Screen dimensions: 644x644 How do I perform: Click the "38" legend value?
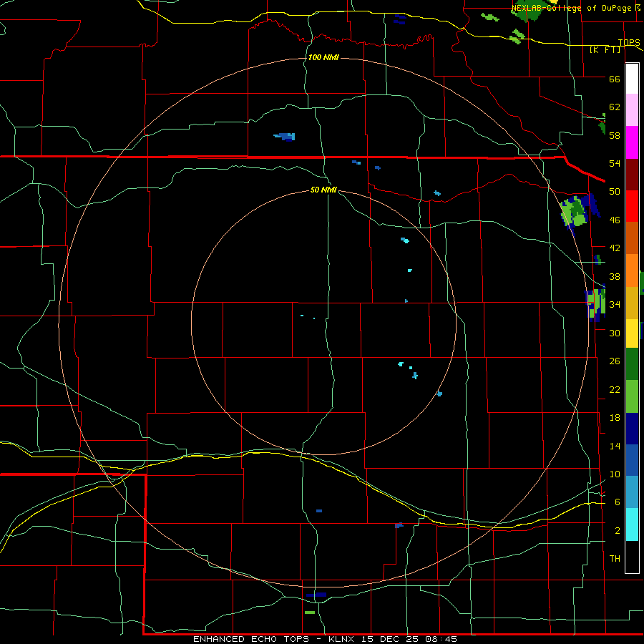(x=615, y=276)
